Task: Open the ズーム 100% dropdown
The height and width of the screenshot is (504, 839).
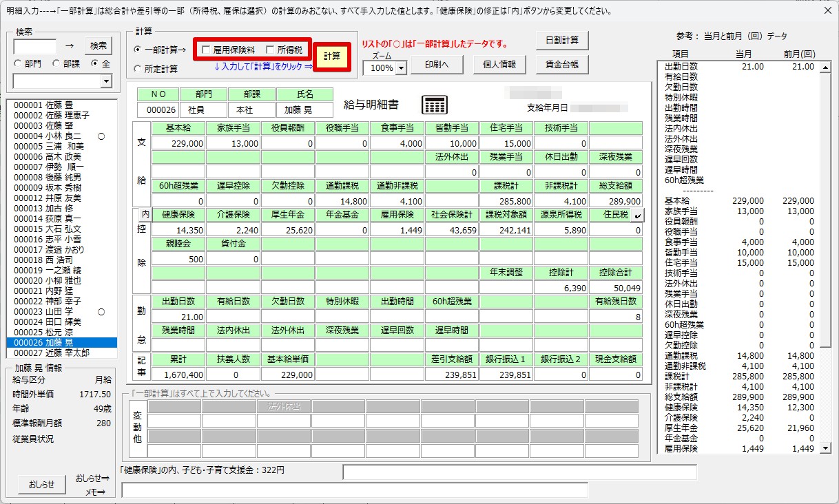Action: [401, 68]
